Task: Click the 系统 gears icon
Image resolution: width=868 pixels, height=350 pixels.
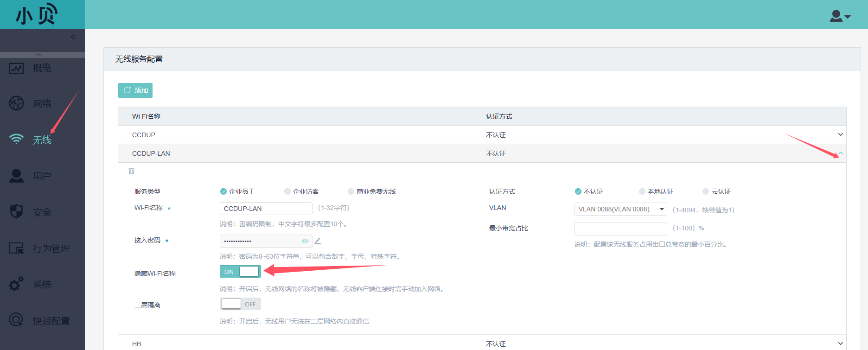Action: [x=16, y=284]
